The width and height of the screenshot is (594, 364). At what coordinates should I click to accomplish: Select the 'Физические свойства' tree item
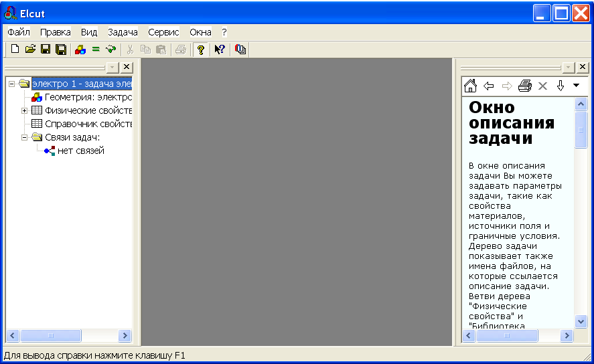click(88, 110)
